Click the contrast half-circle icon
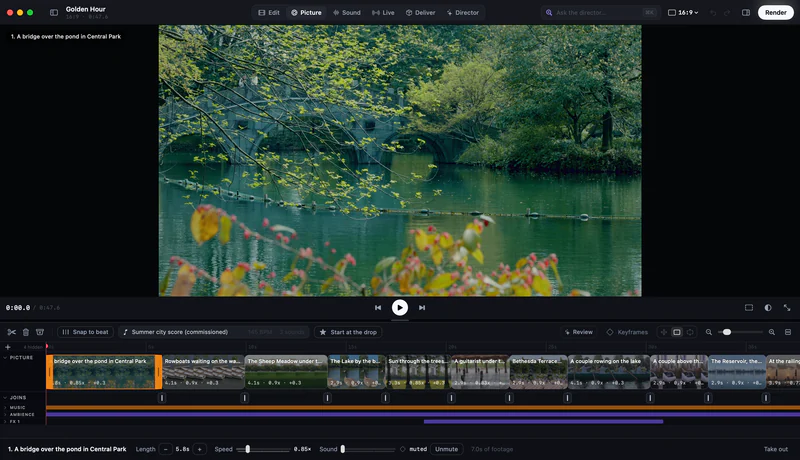 coord(768,308)
